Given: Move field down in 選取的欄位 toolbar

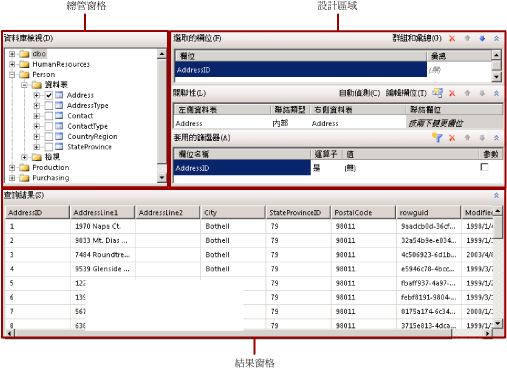Looking at the screenshot, I should [x=482, y=38].
